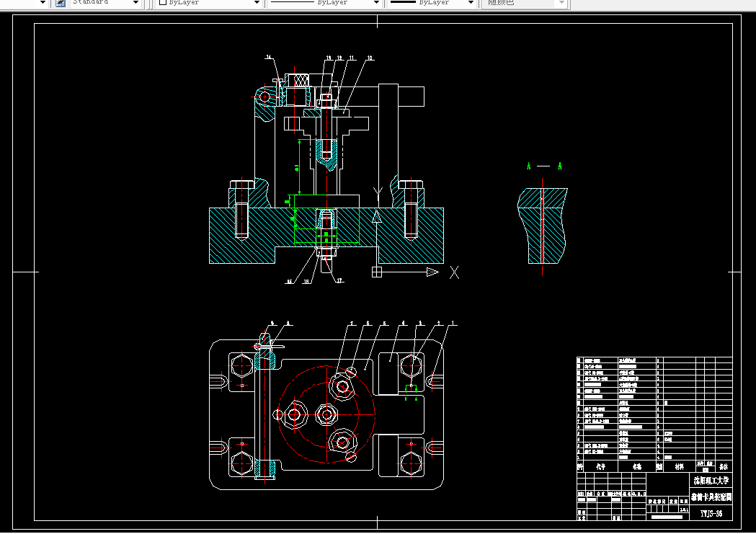Image resolution: width=756 pixels, height=534 pixels.
Task: Select the 沈阳理工大学 title block text
Action: pos(711,480)
